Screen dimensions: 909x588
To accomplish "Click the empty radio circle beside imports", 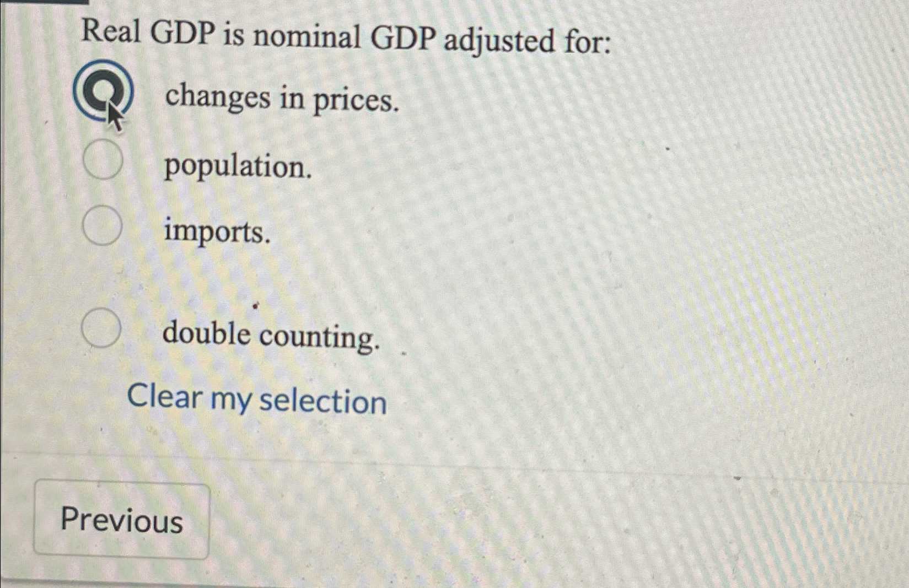I will click(103, 226).
